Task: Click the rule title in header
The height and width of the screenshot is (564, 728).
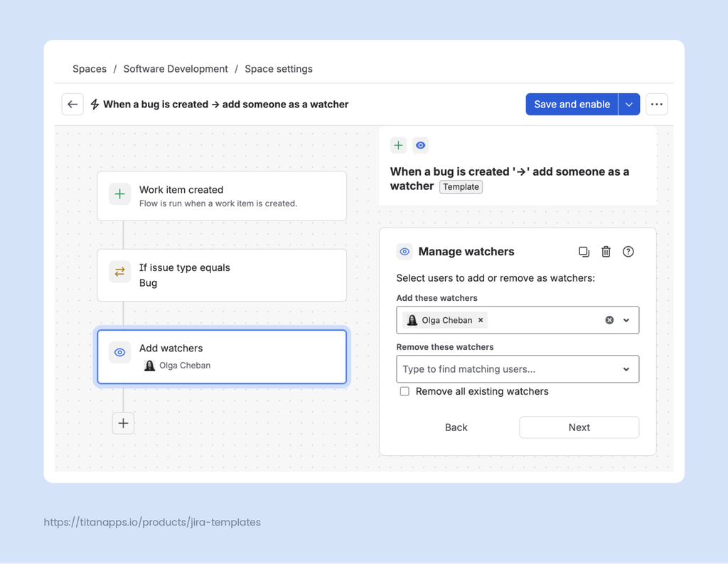Action: pos(225,104)
